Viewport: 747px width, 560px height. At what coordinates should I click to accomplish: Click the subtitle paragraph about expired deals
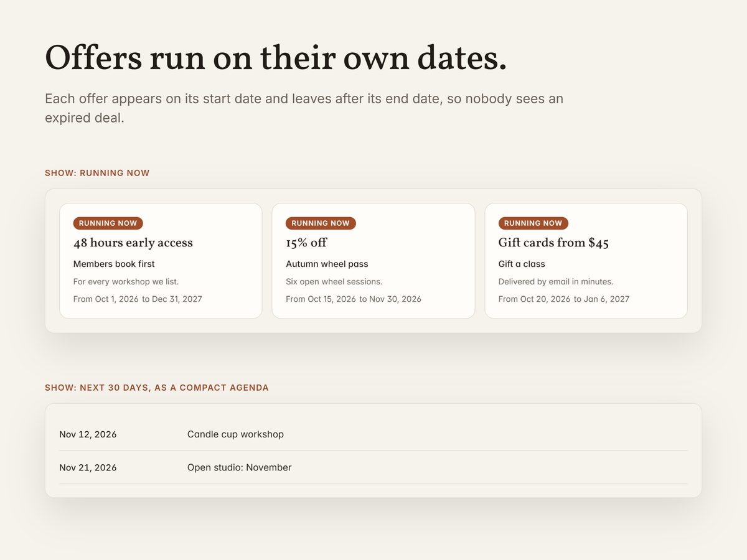pos(304,108)
